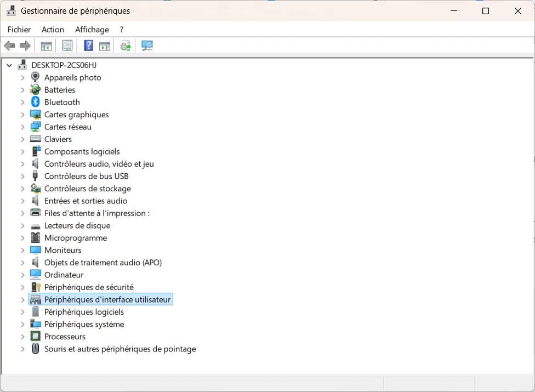Click the puzzle icon for Composants logiciels

(36, 151)
